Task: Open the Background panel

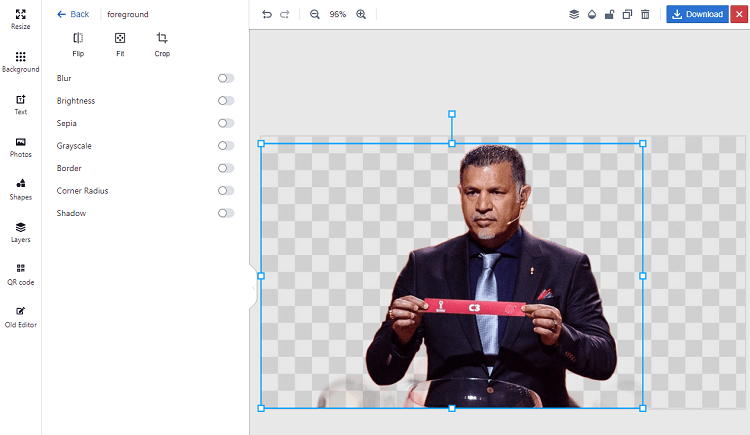Action: [x=21, y=62]
